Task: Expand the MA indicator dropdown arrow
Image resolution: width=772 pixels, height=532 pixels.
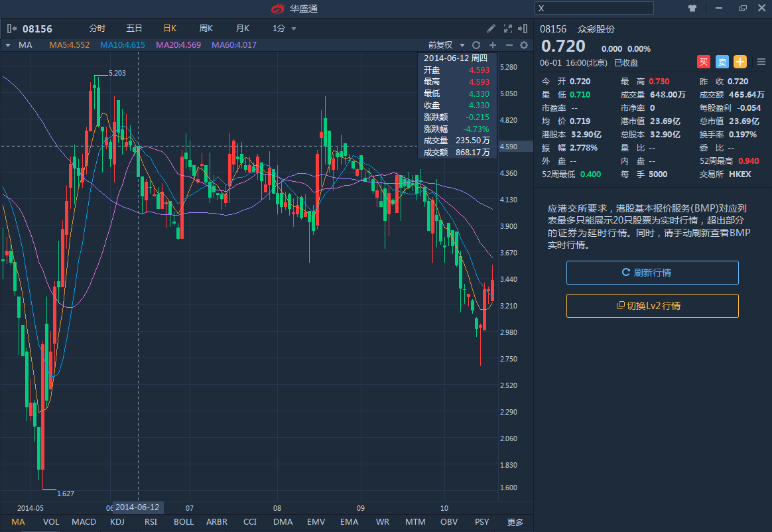Action: [8, 45]
